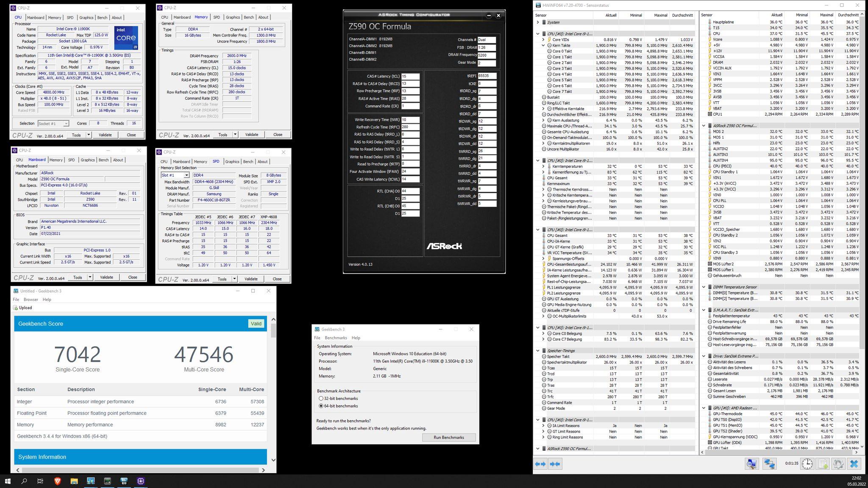Open Tools dropdown arrow in CPU-Z Mainboard window

click(x=90, y=277)
